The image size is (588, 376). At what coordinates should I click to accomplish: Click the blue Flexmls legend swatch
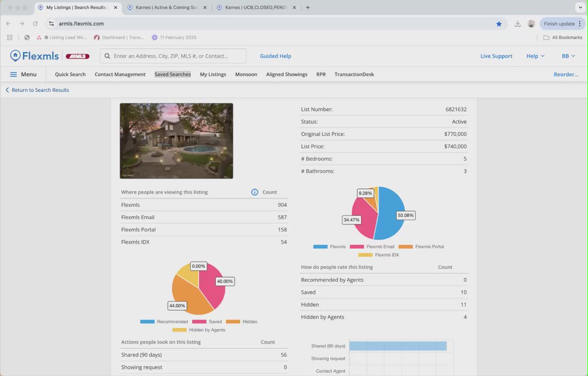click(x=320, y=247)
